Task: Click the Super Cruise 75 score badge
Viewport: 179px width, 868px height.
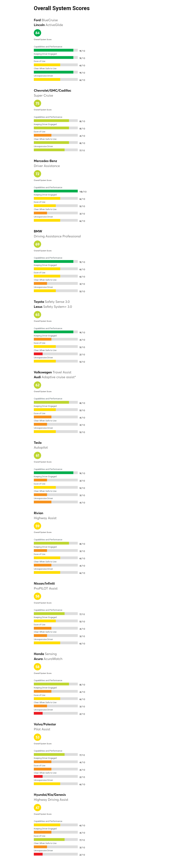Action: (x=37, y=103)
